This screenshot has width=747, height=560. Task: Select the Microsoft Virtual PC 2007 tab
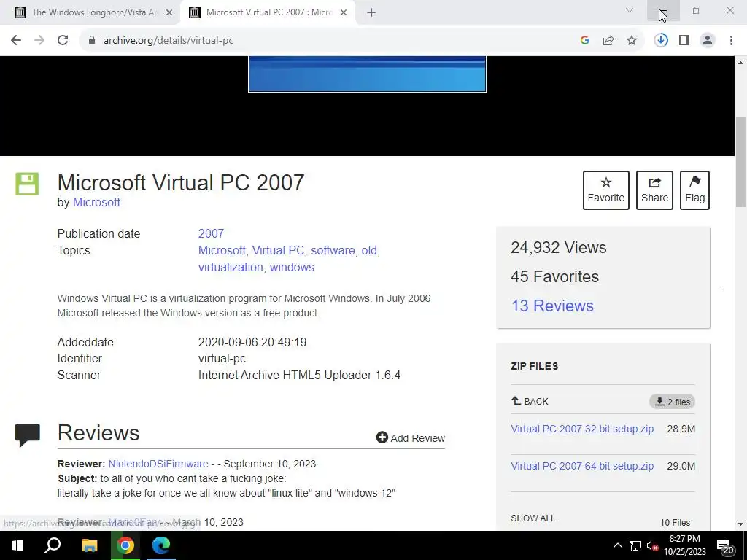tap(268, 12)
